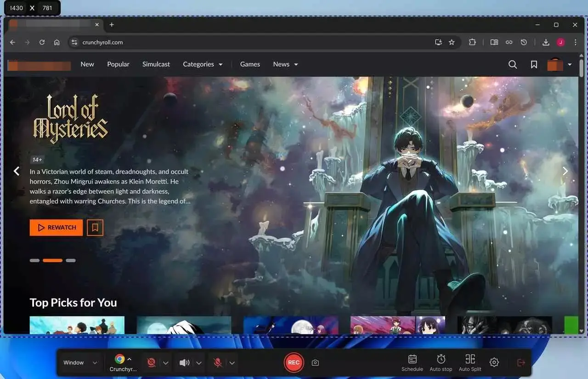
Task: Select the first carousel indicator dot
Action: (34, 261)
